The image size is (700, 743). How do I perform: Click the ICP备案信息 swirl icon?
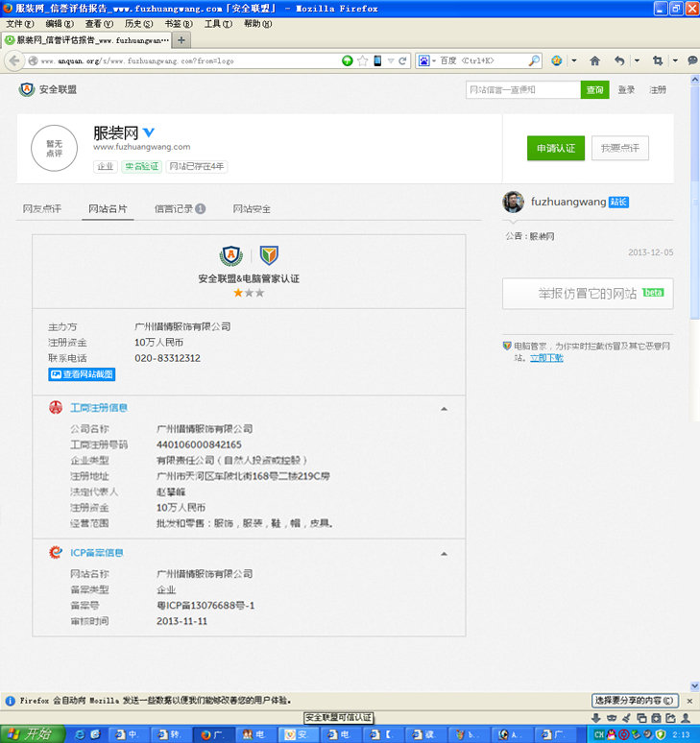(x=56, y=552)
